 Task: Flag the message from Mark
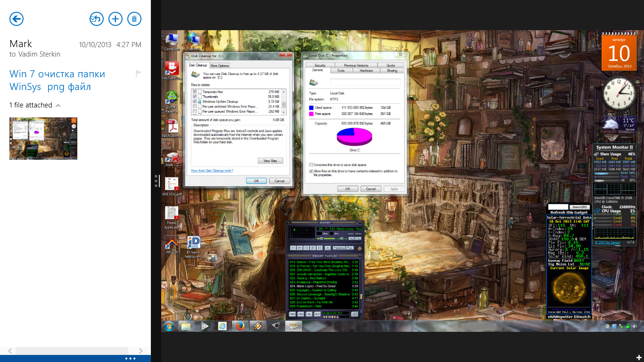click(x=139, y=73)
